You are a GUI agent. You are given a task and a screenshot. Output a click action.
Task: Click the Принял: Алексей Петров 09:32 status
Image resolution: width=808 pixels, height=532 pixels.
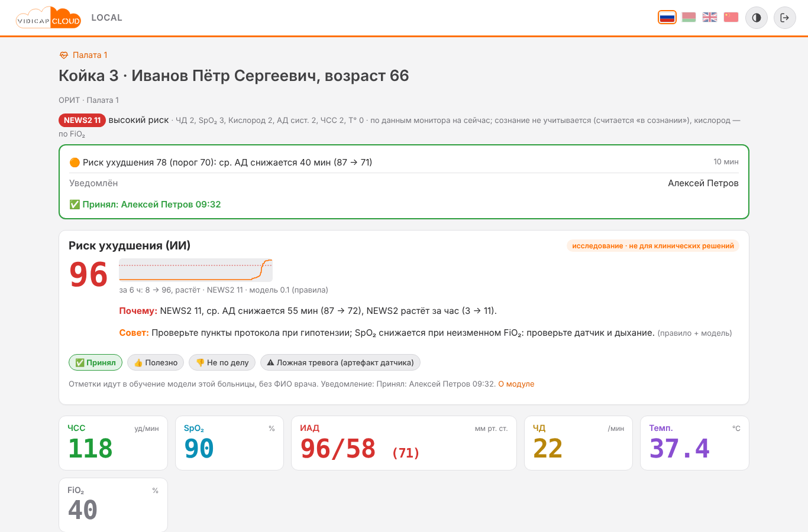[x=145, y=205]
